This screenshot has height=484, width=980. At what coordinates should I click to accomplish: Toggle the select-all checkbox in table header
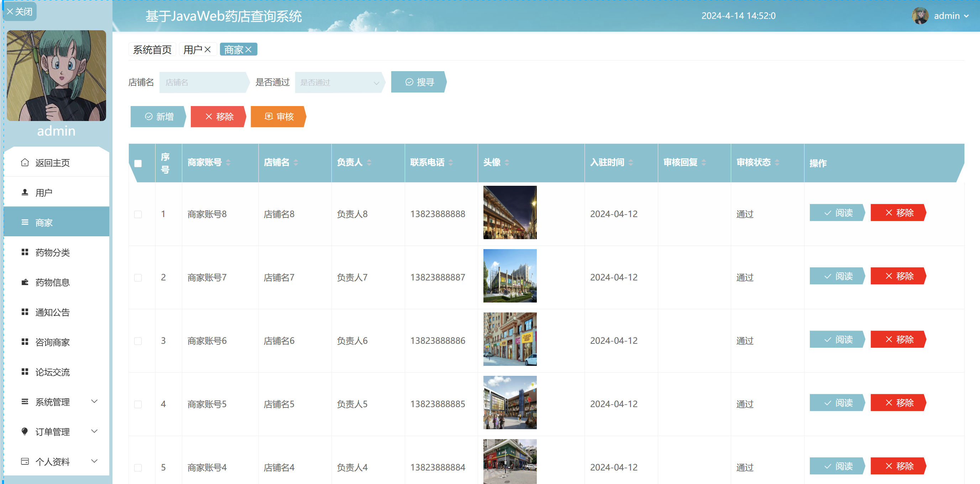click(x=138, y=163)
